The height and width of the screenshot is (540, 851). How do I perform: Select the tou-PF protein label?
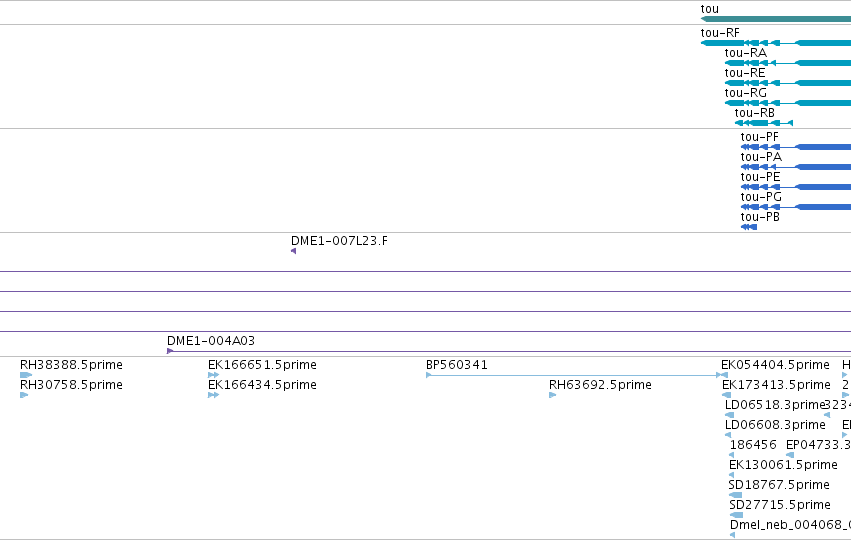pyautogui.click(x=759, y=137)
